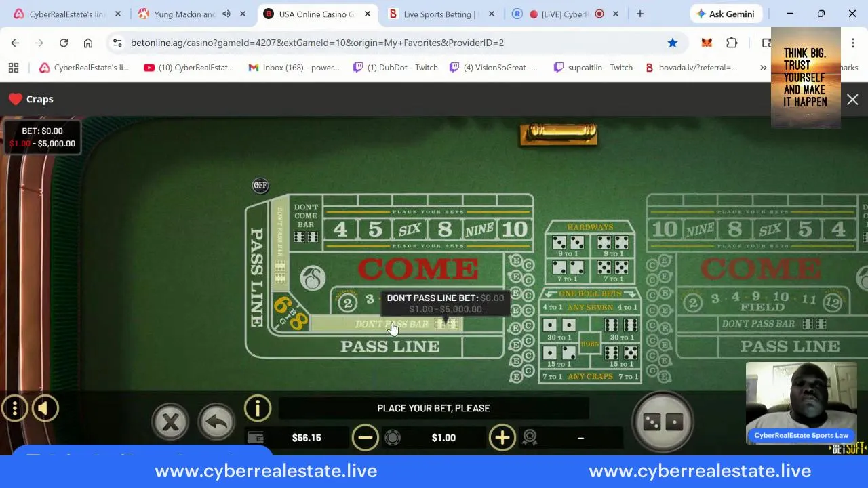
Task: Open supcaitlin - Twitch bookmark
Action: coord(593,67)
